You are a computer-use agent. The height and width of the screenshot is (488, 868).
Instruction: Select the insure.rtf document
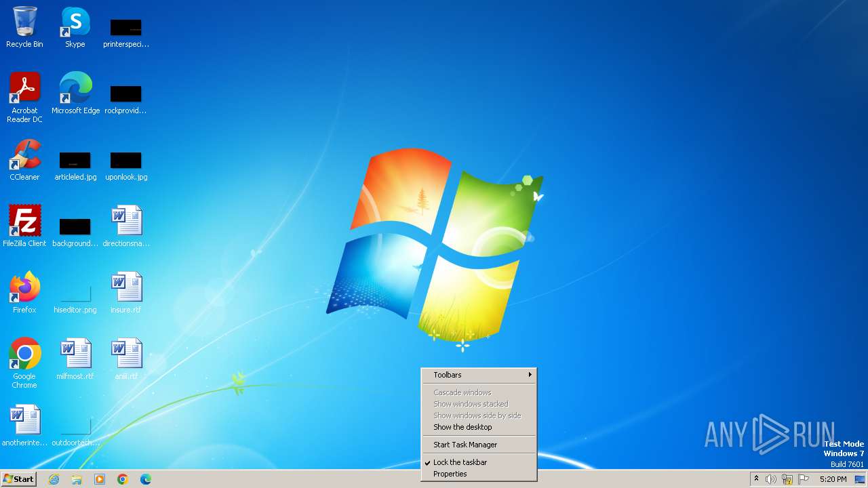pos(126,293)
